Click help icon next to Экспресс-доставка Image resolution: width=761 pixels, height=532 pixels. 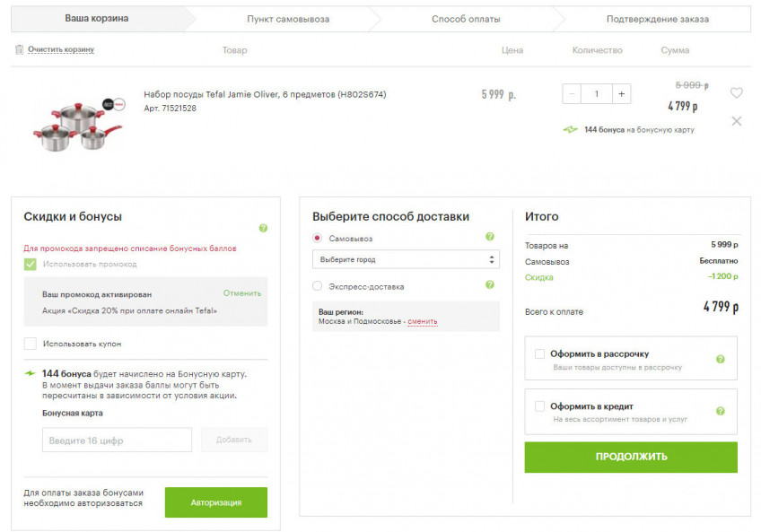490,285
